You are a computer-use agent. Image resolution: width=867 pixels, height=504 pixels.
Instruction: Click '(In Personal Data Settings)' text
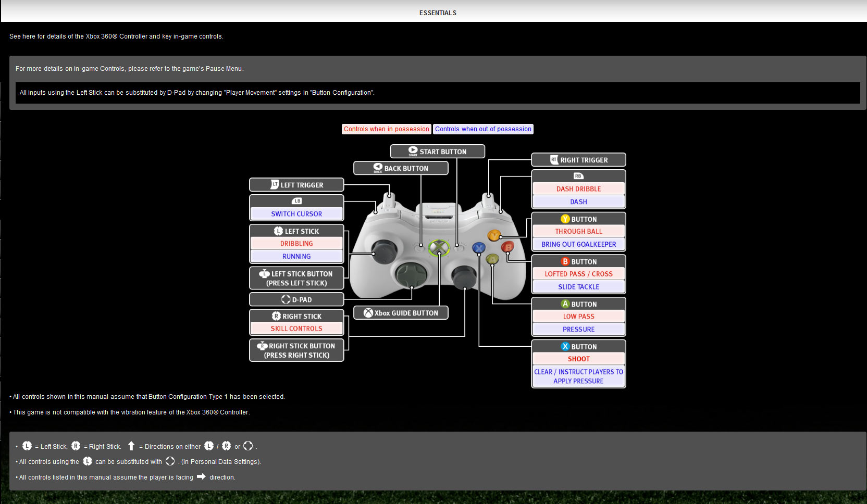click(221, 462)
